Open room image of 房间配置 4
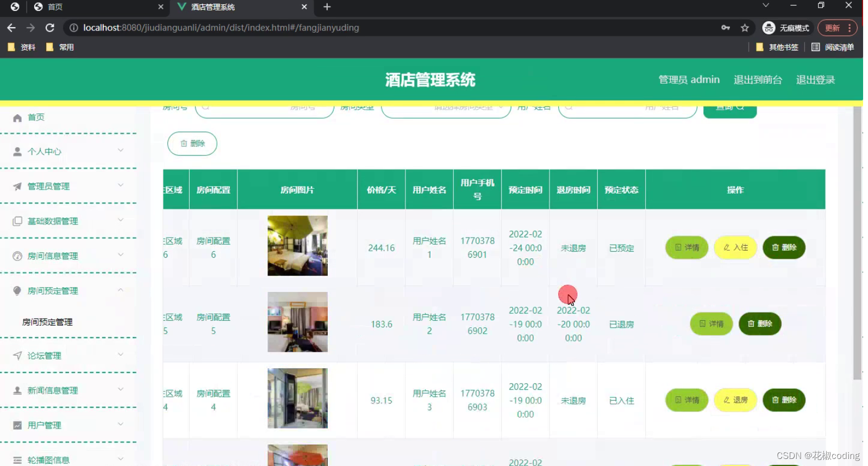The height and width of the screenshot is (466, 868). tap(297, 398)
